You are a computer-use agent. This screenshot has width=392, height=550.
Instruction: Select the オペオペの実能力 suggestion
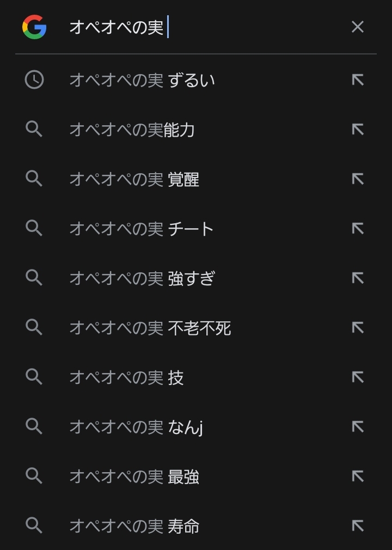132,130
